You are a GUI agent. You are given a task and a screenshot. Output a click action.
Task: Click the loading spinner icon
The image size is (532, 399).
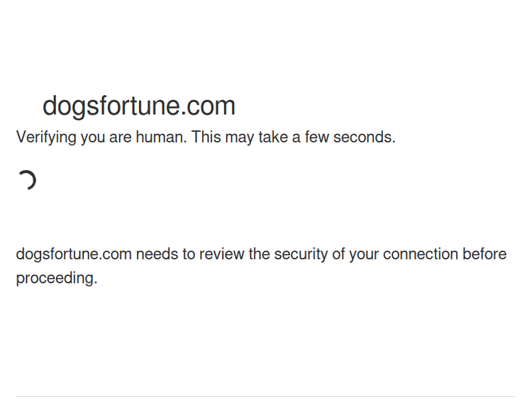pos(27,180)
